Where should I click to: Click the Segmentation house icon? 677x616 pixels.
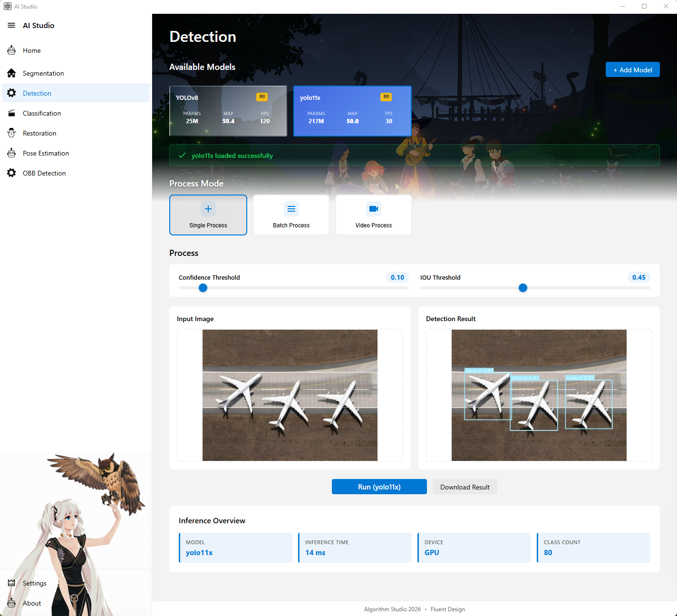[11, 73]
